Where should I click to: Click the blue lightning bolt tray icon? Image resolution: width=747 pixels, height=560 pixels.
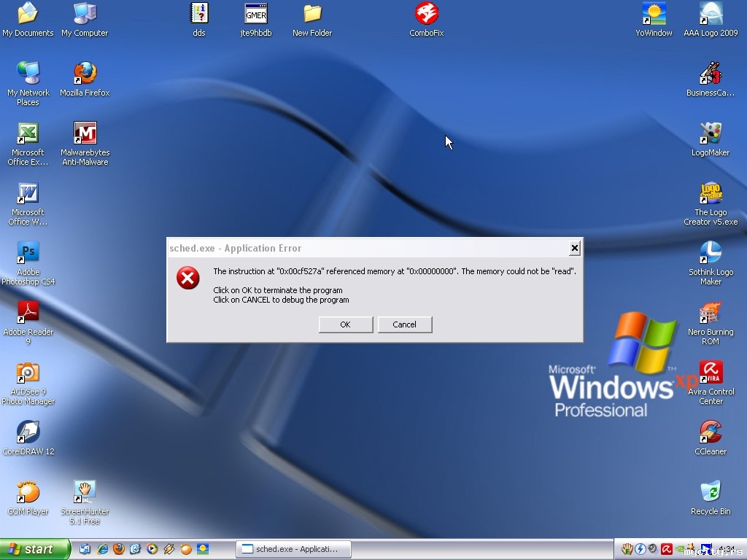[640, 549]
